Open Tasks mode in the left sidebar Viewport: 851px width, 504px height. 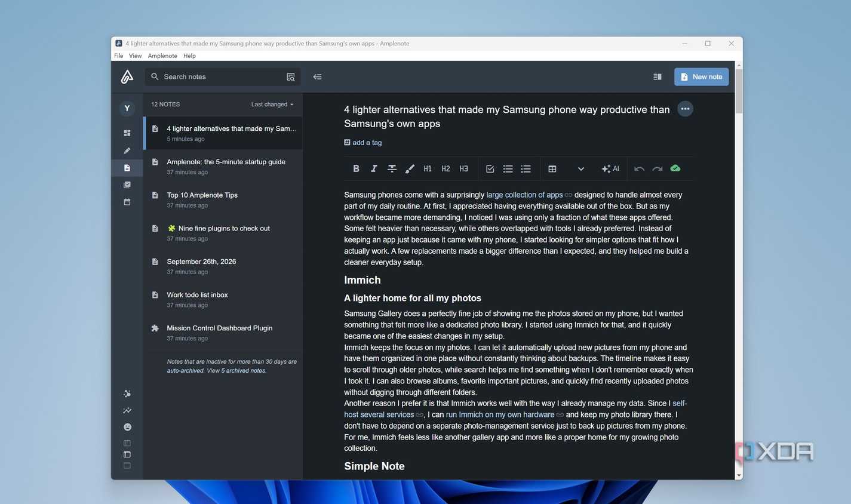coord(127,185)
